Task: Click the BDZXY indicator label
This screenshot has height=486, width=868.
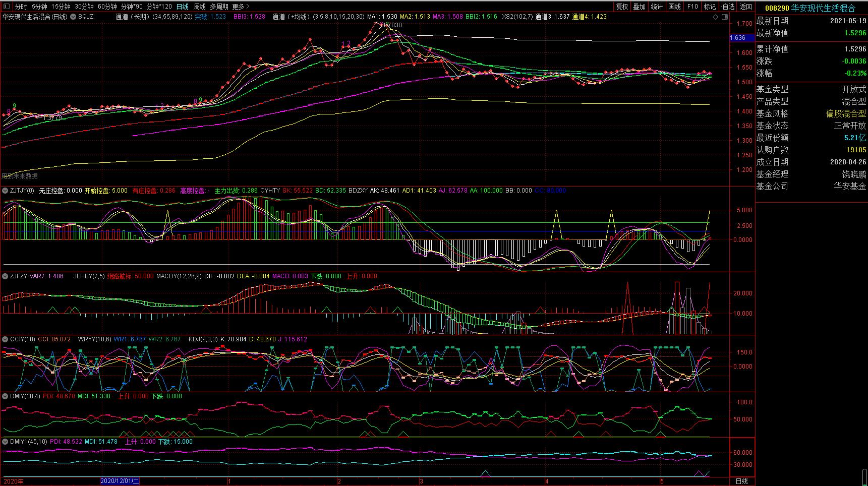Action: click(358, 191)
